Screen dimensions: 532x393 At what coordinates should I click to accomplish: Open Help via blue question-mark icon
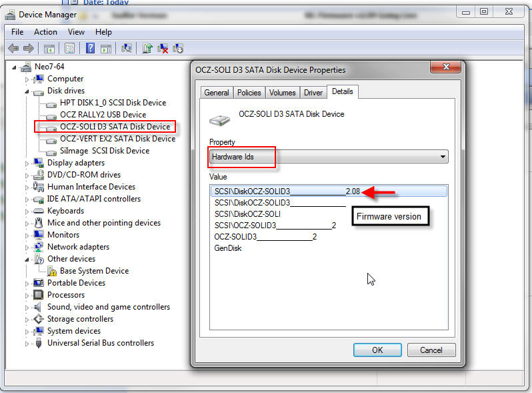pyautogui.click(x=90, y=48)
